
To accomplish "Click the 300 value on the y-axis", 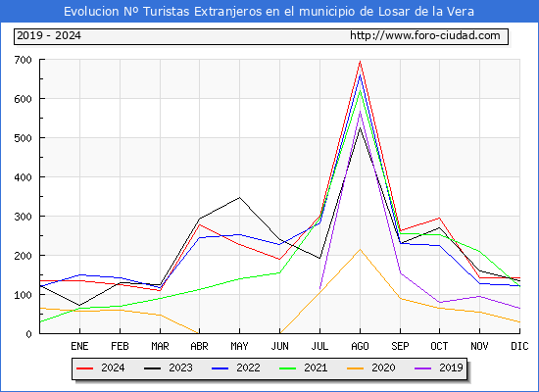I will pyautogui.click(x=24, y=217).
